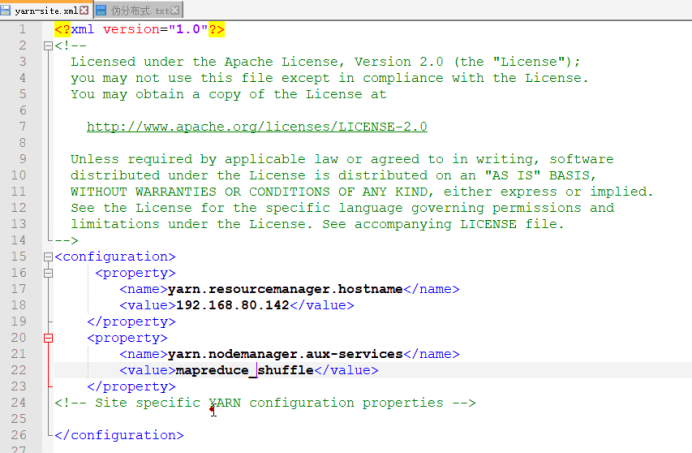The width and height of the screenshot is (692, 453).
Task: Switch to the 伪分布式.txt tab
Action: coord(138,10)
